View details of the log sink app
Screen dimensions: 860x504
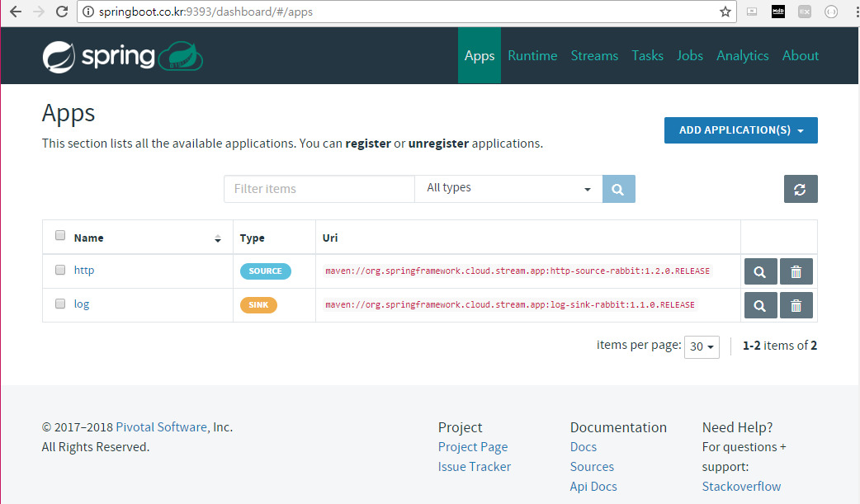coord(759,304)
